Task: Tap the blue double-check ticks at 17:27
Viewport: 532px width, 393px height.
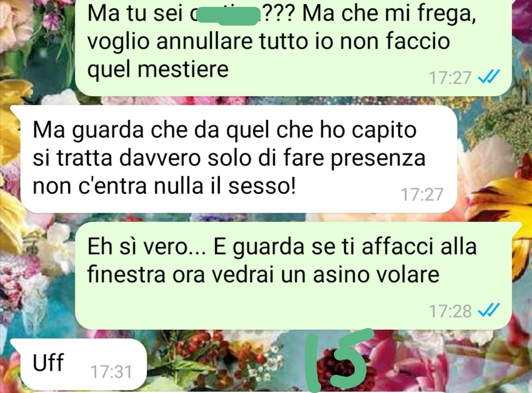Action: tap(489, 77)
